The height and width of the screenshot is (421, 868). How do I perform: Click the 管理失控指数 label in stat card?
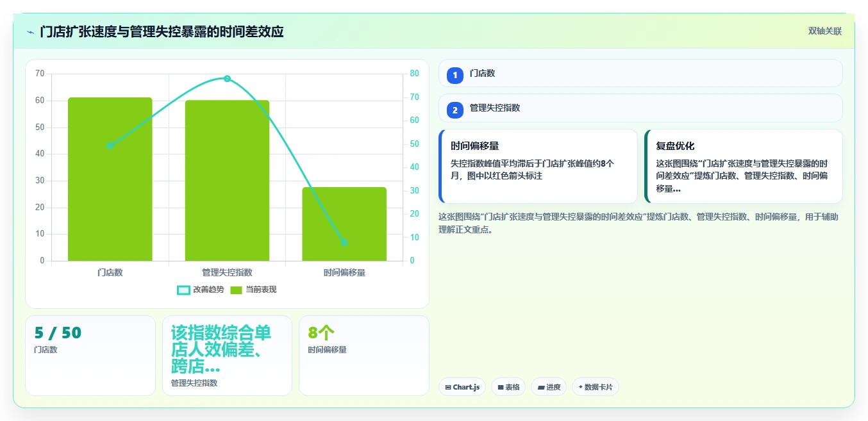coord(194,383)
